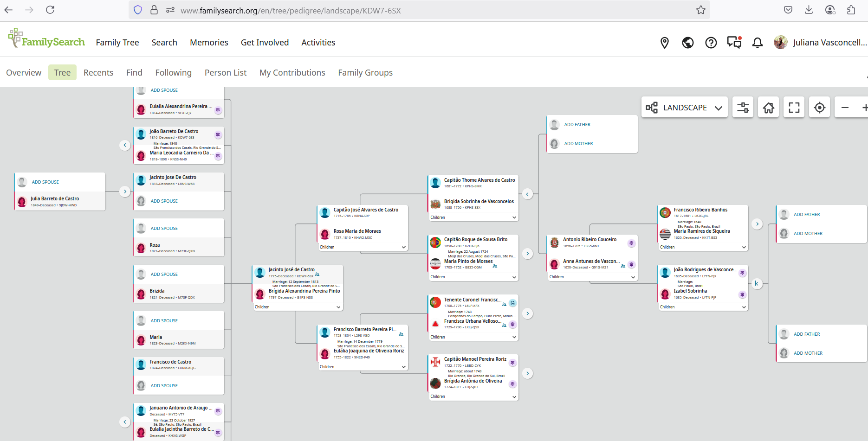Click the home person icon
Screen dimensions: 868x441
click(x=769, y=108)
